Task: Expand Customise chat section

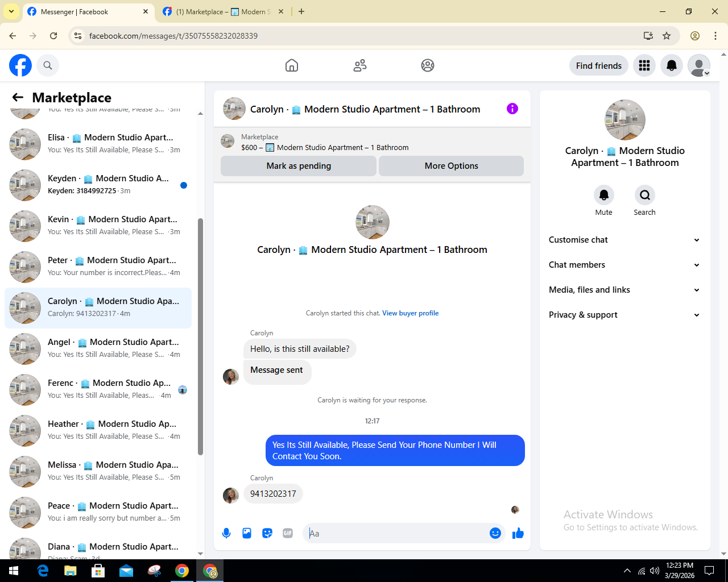Action: [x=624, y=240]
